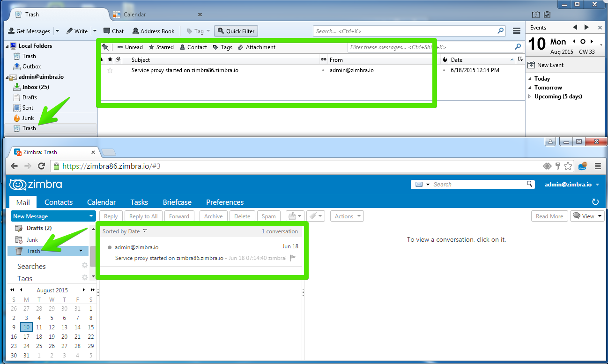This screenshot has width=608, height=364.
Task: Open Chat in the Thunderbird toolbar
Action: tap(113, 31)
